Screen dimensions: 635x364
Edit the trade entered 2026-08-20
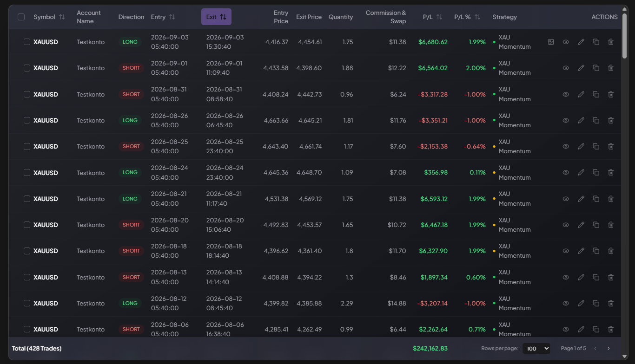click(x=581, y=225)
